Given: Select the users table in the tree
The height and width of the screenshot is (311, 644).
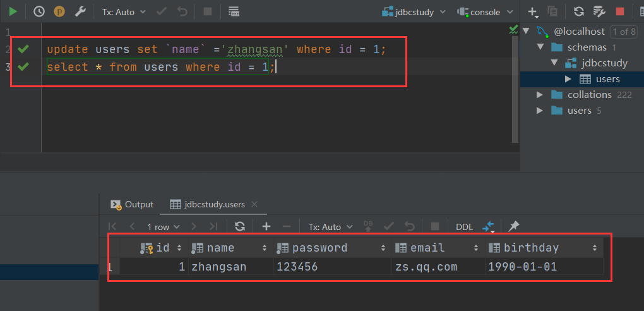Looking at the screenshot, I should (x=608, y=79).
